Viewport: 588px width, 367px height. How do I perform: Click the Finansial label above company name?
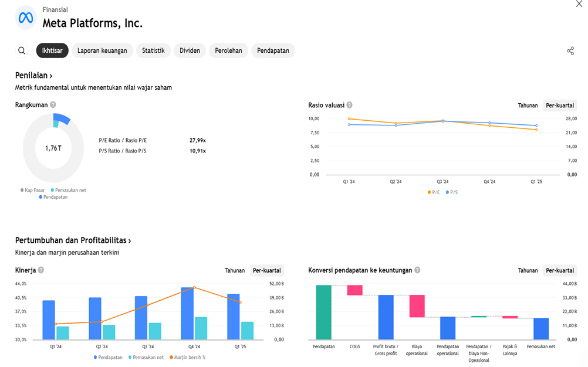[55, 10]
